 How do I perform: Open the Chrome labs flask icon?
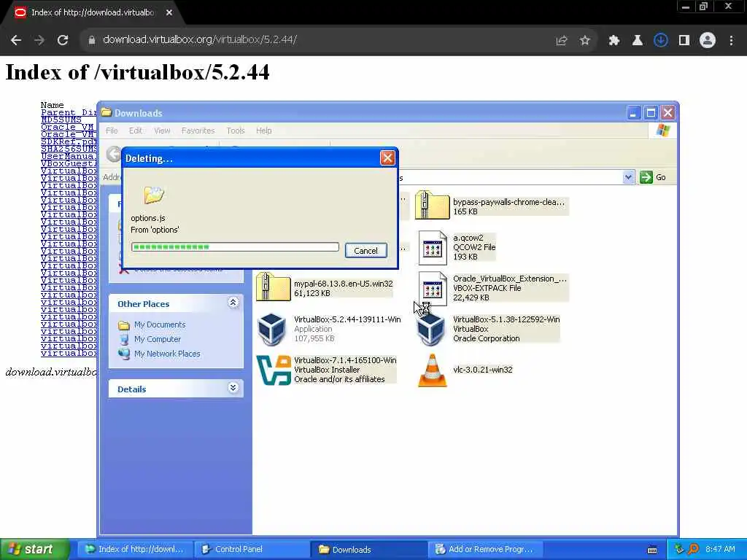coord(637,41)
